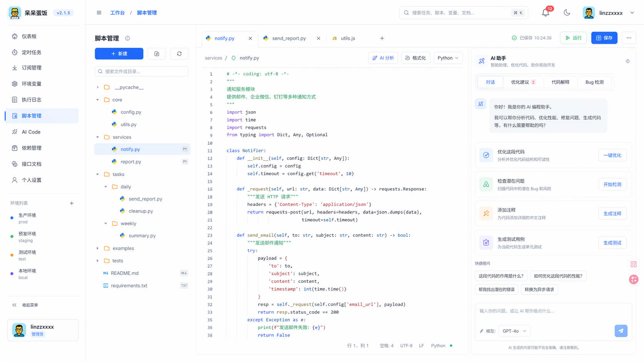Close the send_report.py tab
This screenshot has width=644, height=362.
pos(319,38)
